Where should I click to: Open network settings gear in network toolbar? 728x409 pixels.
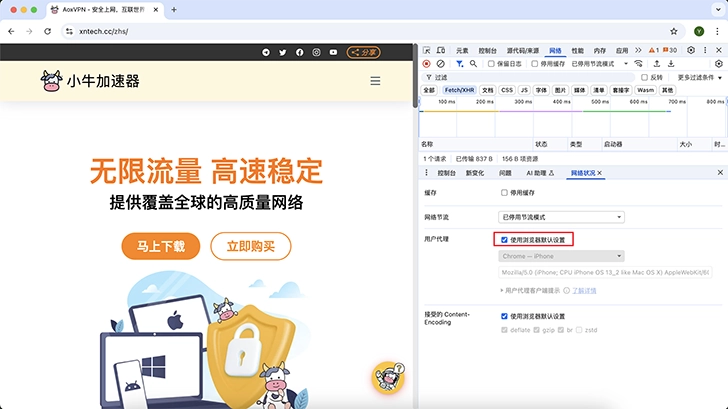[719, 64]
